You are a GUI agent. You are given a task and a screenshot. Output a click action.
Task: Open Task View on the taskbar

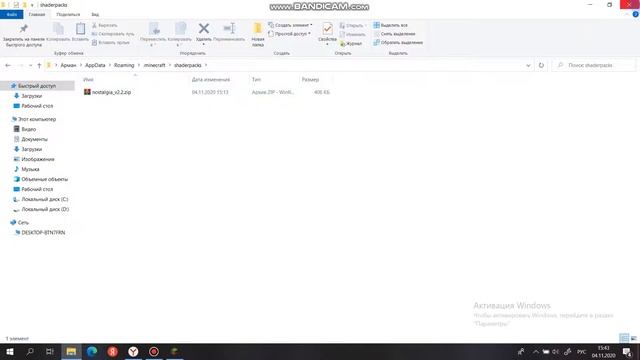point(50,351)
